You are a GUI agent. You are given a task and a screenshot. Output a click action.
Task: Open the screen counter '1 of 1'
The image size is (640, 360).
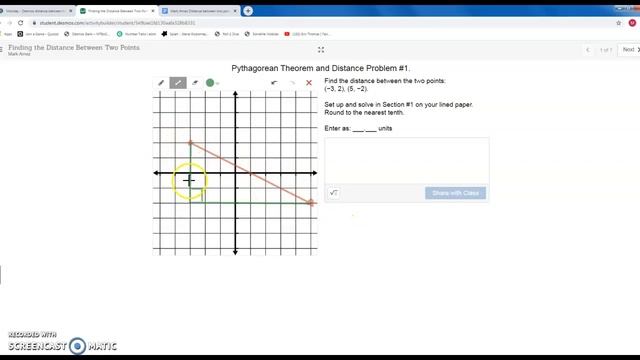tap(606, 50)
